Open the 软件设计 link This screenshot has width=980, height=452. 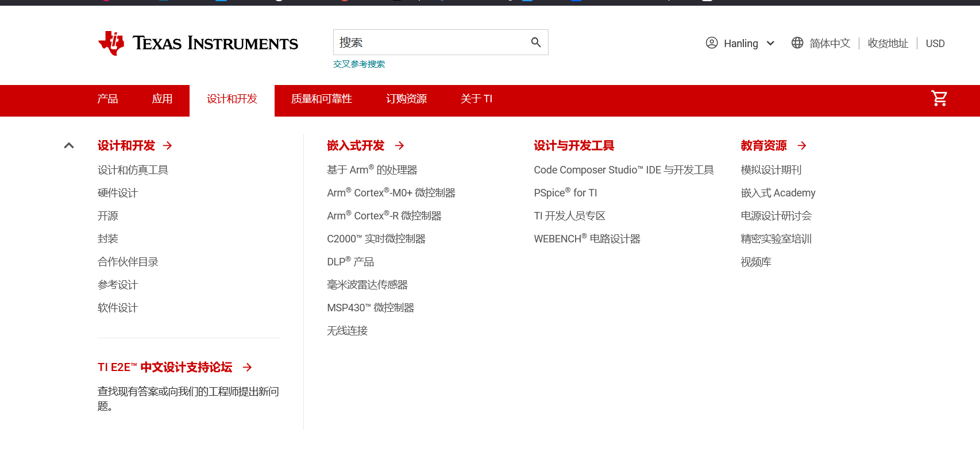point(118,308)
